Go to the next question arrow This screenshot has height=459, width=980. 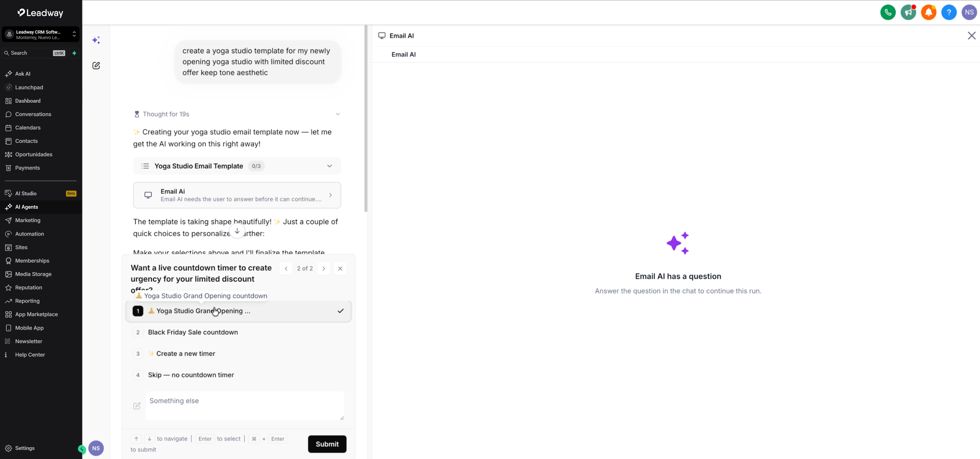(x=324, y=268)
